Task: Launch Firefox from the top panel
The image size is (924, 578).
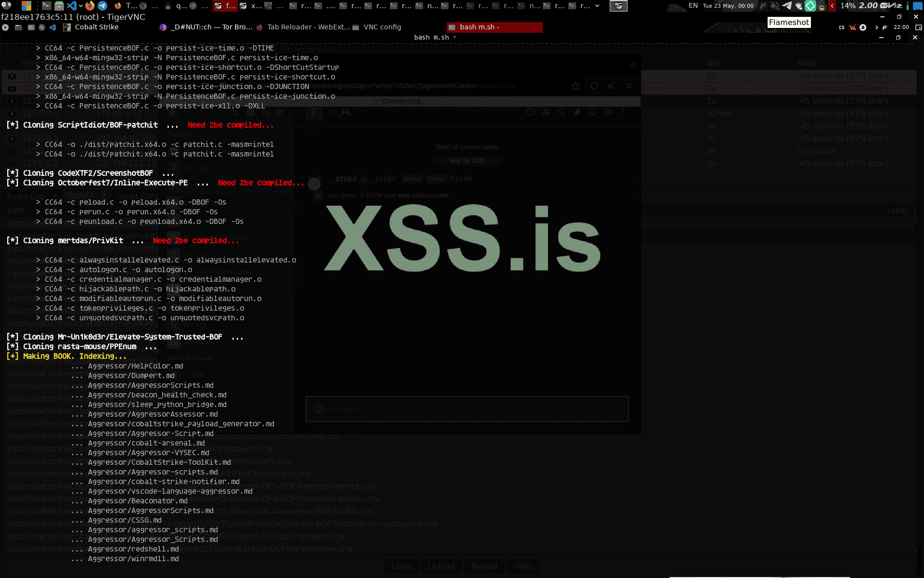Action: 90,6
